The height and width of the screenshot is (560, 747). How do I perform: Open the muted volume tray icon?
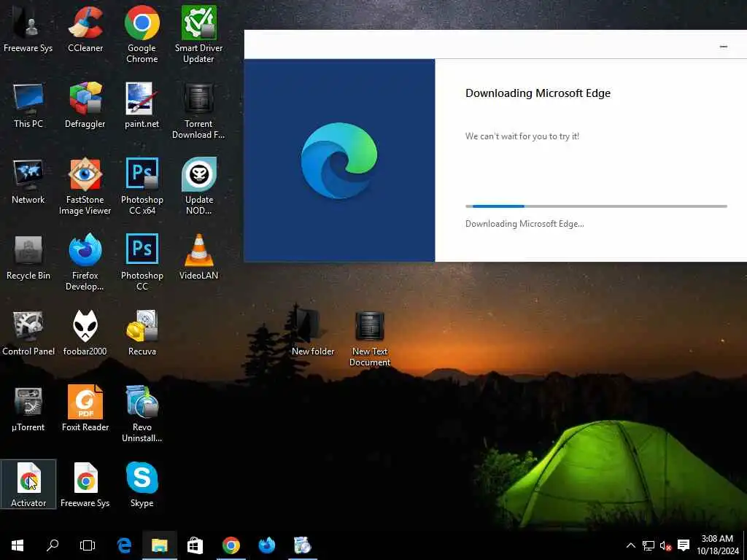click(x=665, y=545)
